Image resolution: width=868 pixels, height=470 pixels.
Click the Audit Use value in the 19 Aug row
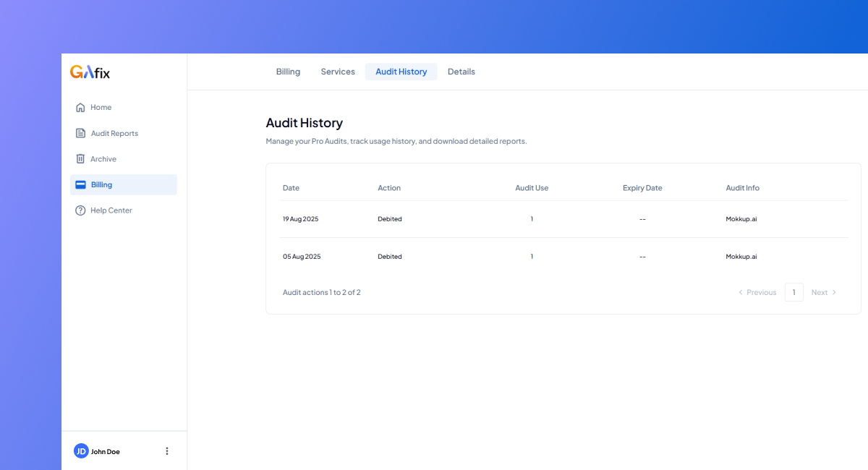532,219
